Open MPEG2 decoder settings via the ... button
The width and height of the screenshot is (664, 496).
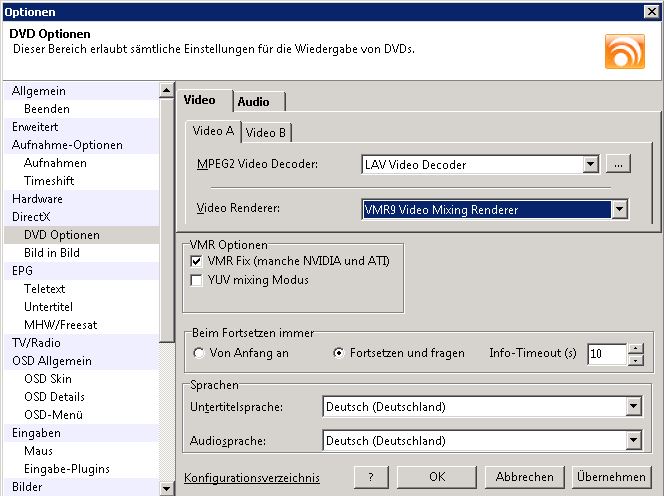pos(618,164)
